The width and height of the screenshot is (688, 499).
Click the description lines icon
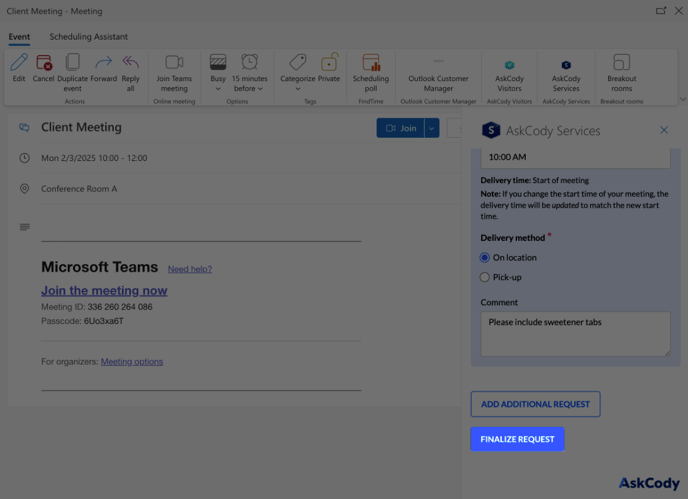click(x=25, y=227)
